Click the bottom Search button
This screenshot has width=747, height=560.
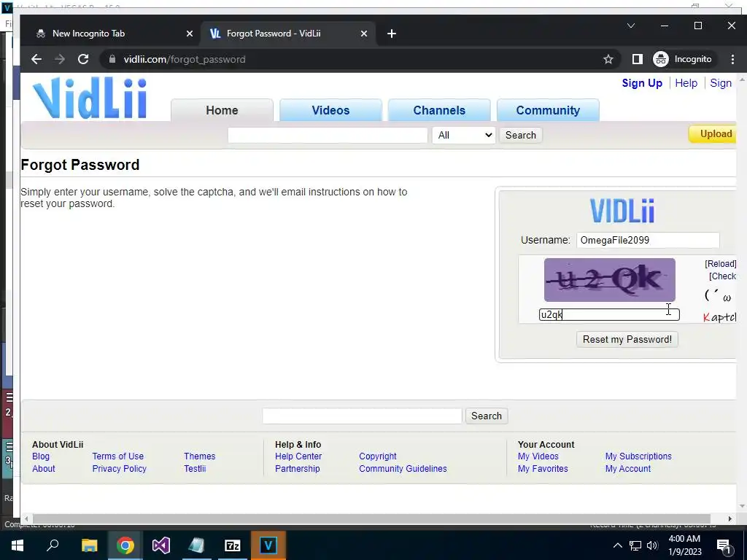click(487, 416)
